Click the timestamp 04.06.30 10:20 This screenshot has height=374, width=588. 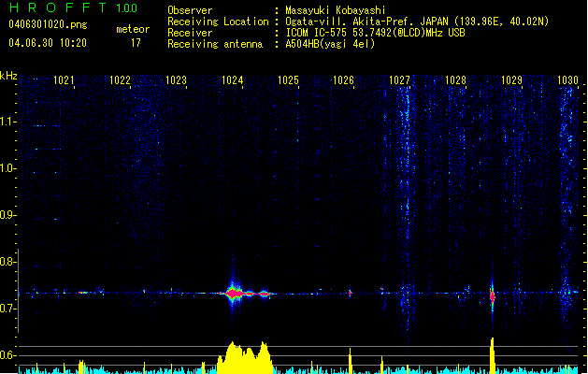point(48,43)
